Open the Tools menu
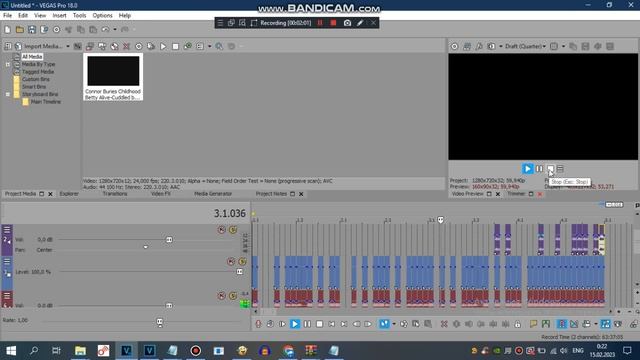The height and width of the screenshot is (360, 640). pyautogui.click(x=79, y=16)
